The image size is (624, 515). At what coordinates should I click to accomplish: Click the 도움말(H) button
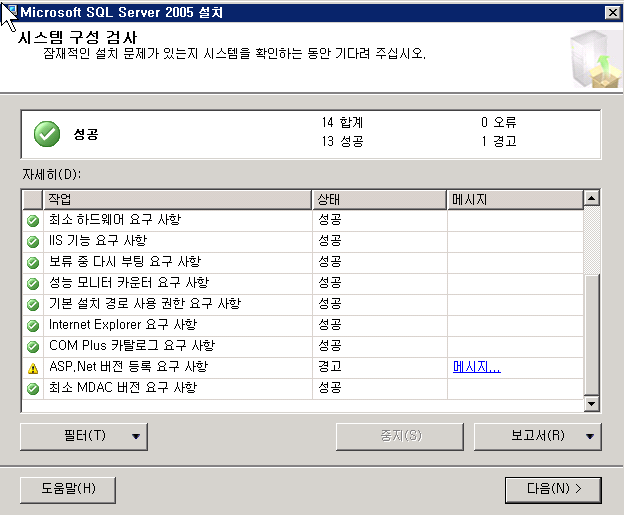tap(68, 490)
